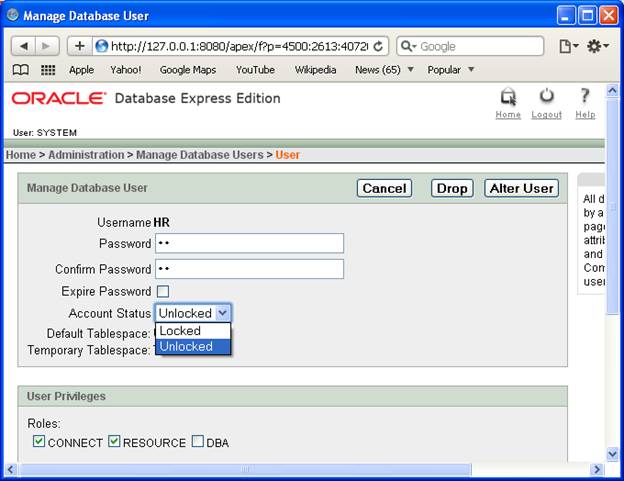
Task: Click the URL address bar
Action: [239, 46]
